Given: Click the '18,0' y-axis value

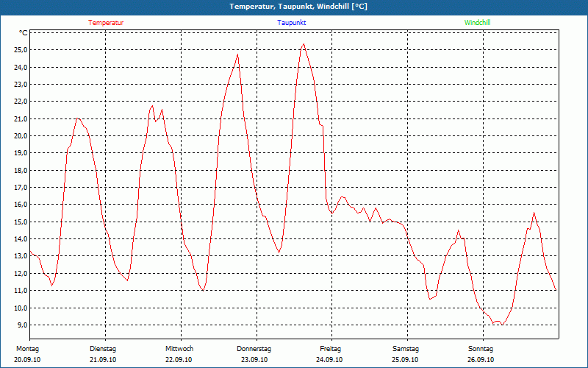Looking at the screenshot, I should pyautogui.click(x=21, y=170).
